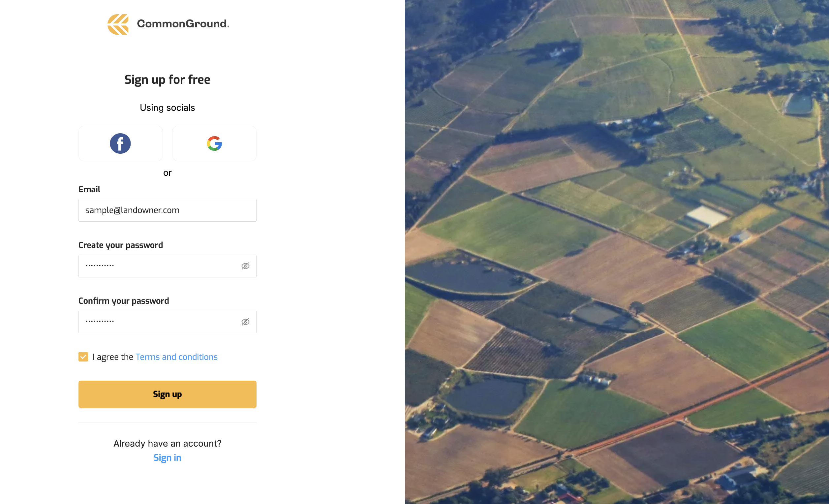Continue with the Google icon
The width and height of the screenshot is (829, 504).
point(214,144)
